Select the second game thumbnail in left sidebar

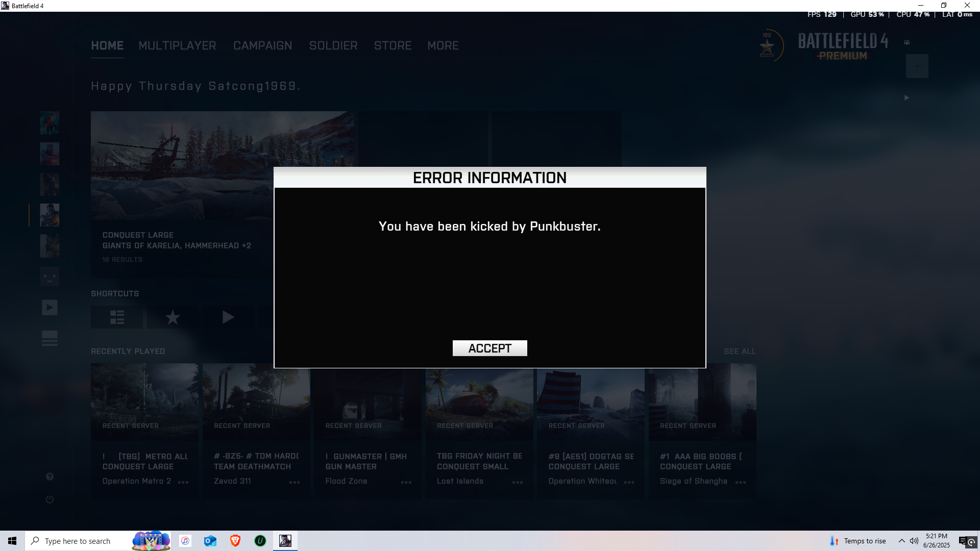pyautogui.click(x=50, y=154)
